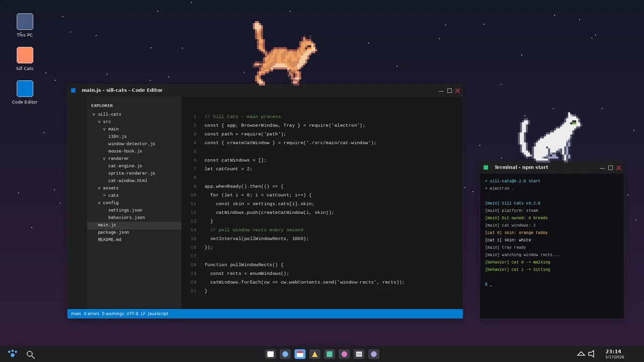The image size is (644, 362).
Task: Click the white pixel cat on terminal
Action: [x=550, y=137]
